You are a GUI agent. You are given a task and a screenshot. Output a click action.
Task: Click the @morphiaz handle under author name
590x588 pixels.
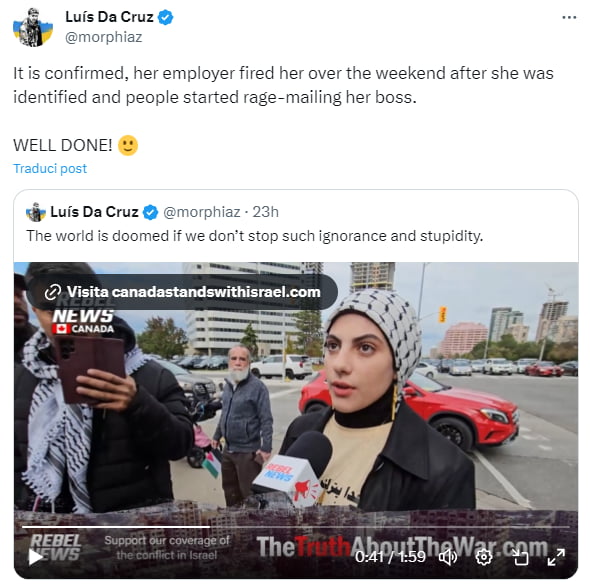click(104, 37)
